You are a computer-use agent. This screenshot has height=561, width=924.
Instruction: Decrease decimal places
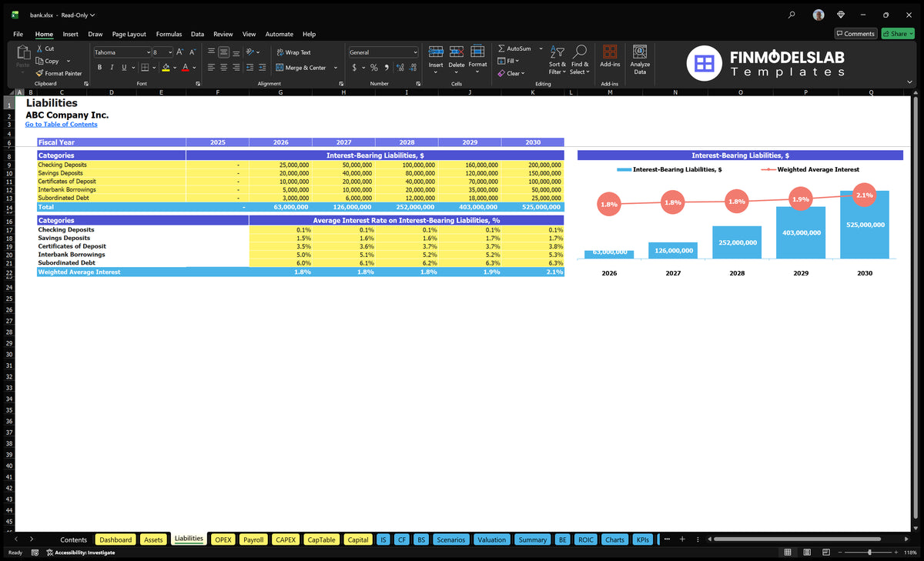(413, 68)
